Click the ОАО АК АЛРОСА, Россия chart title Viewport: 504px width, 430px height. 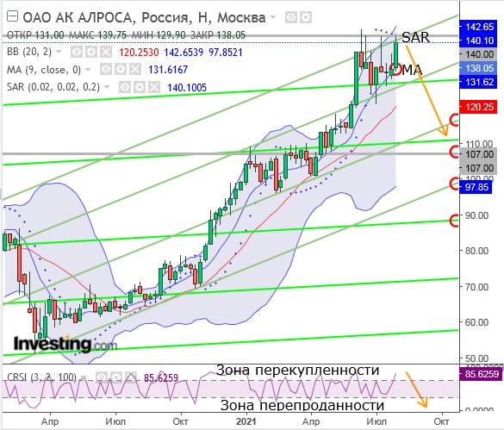coord(144,17)
